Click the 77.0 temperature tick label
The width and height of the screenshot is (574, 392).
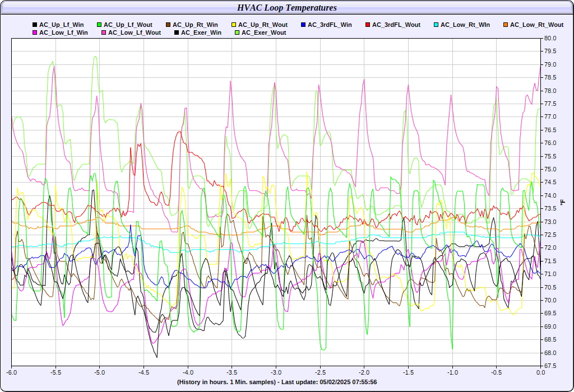(x=550, y=117)
